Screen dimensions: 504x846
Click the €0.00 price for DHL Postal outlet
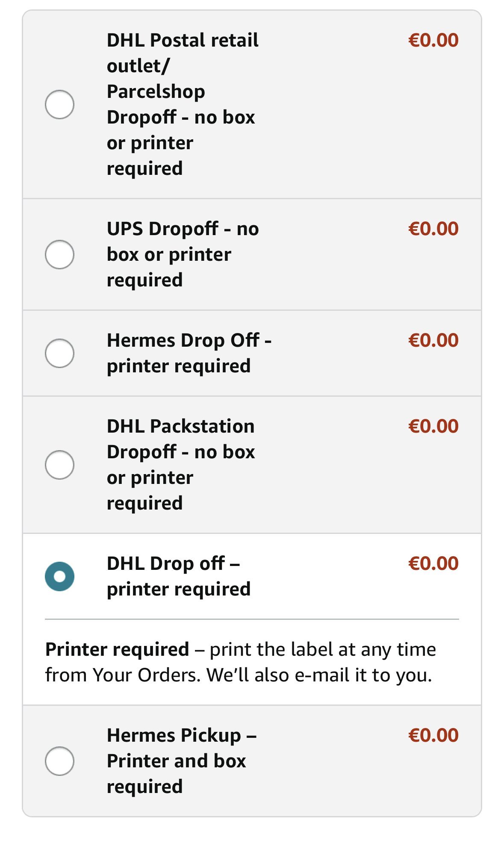click(x=433, y=40)
